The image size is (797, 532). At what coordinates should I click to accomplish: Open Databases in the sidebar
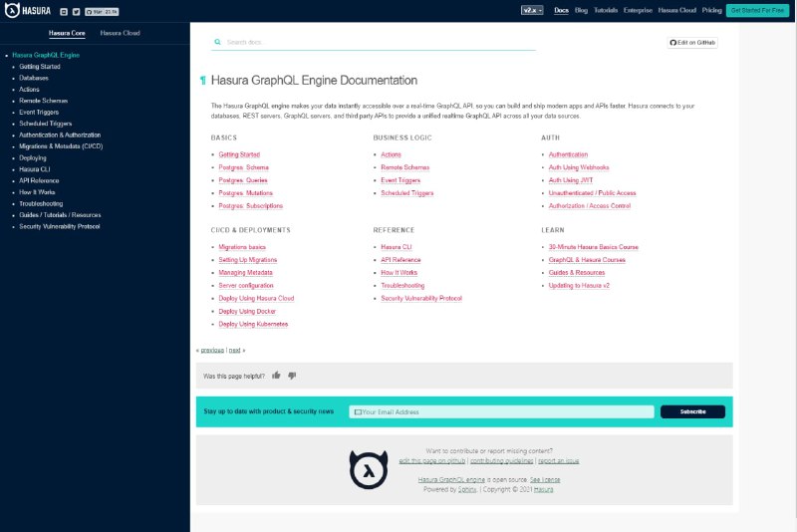(x=34, y=78)
